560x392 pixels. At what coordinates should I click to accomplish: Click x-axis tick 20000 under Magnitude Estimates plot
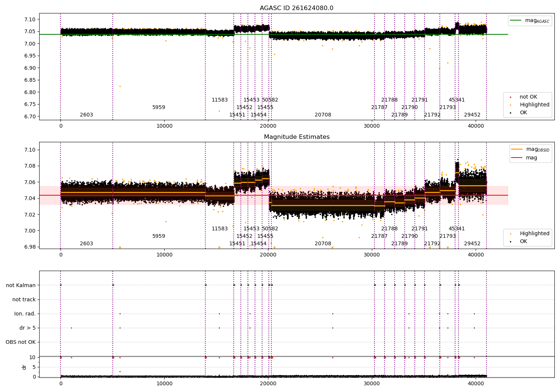point(268,255)
